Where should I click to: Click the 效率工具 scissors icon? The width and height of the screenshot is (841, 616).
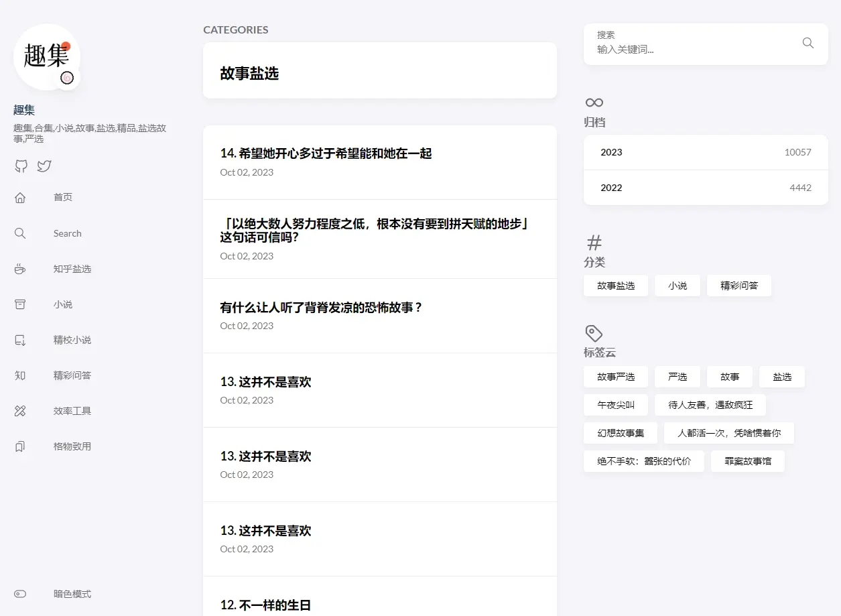20,410
